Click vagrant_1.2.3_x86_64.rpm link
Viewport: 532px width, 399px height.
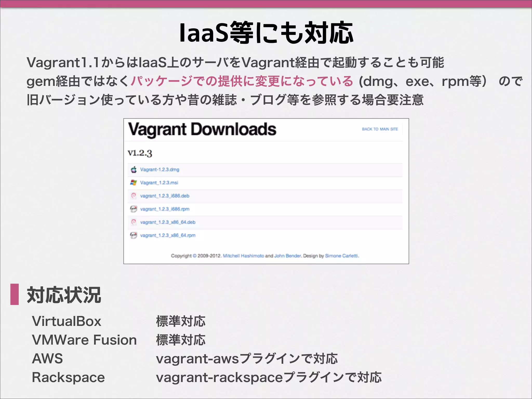click(x=168, y=235)
